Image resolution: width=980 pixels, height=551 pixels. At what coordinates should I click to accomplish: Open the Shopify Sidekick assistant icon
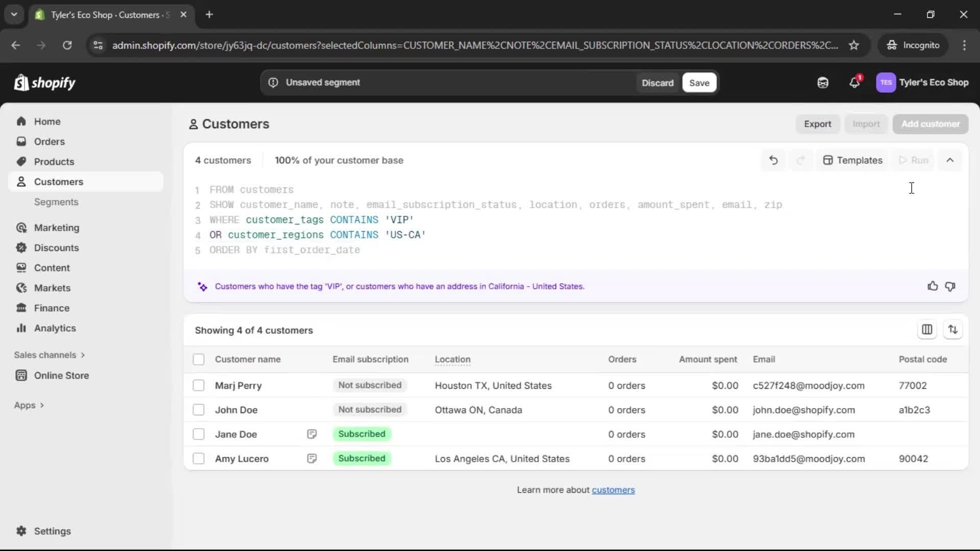coord(823,82)
